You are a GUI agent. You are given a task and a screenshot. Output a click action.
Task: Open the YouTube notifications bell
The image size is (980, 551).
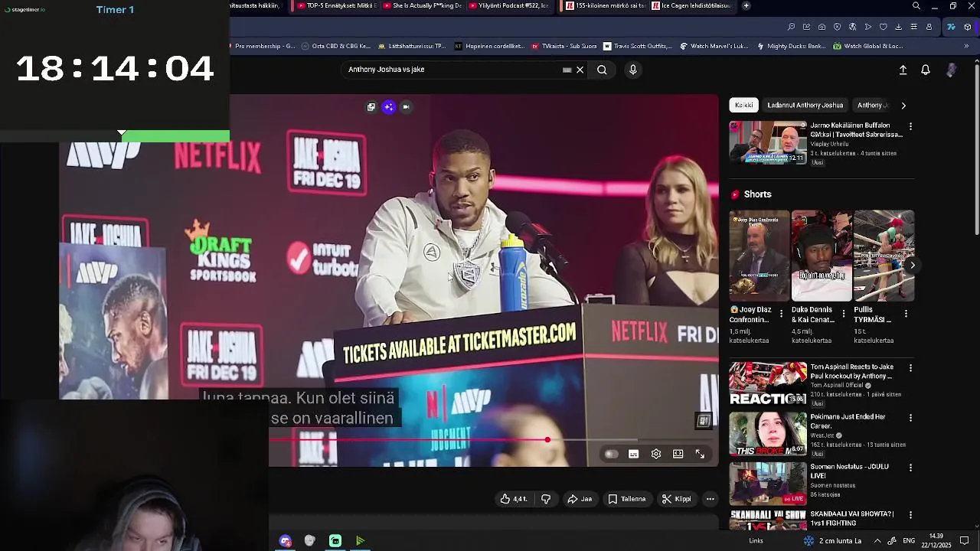(926, 70)
